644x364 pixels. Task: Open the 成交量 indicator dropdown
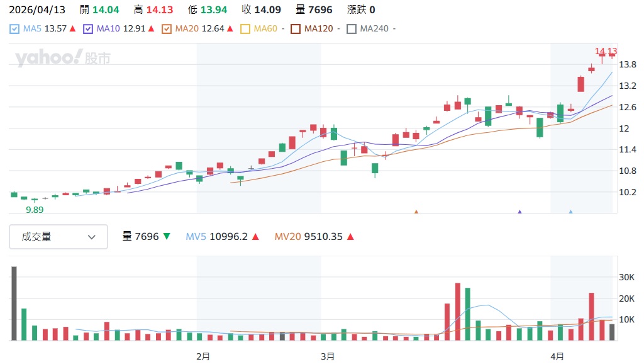tap(58, 237)
